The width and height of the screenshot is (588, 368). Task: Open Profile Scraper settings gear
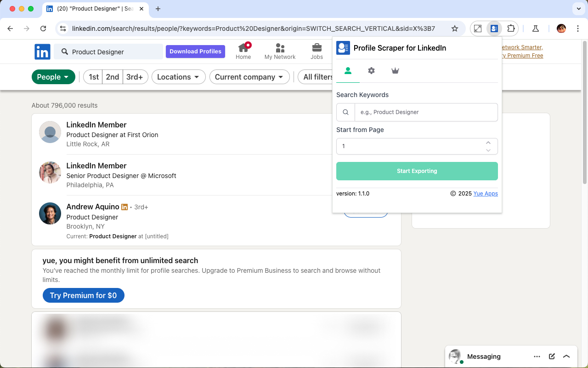click(x=371, y=71)
